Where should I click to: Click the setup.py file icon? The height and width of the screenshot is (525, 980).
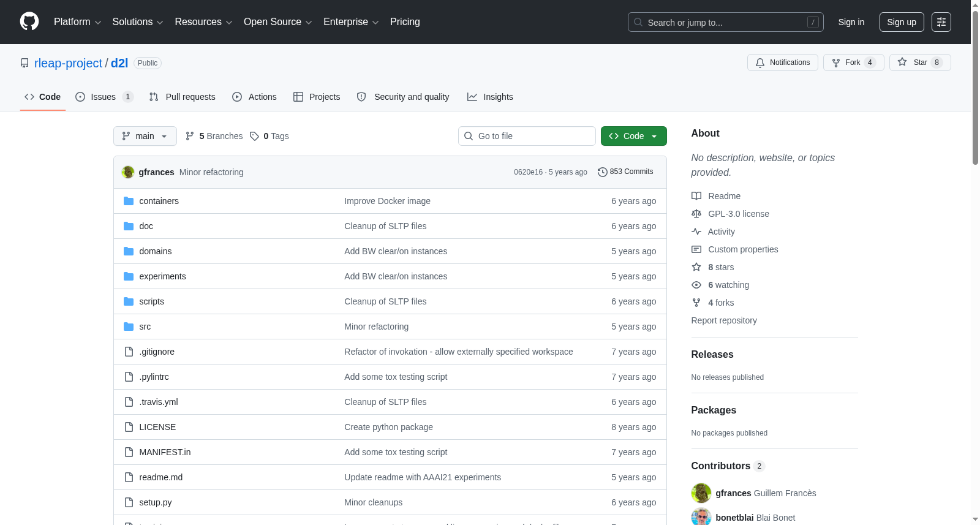pos(129,502)
